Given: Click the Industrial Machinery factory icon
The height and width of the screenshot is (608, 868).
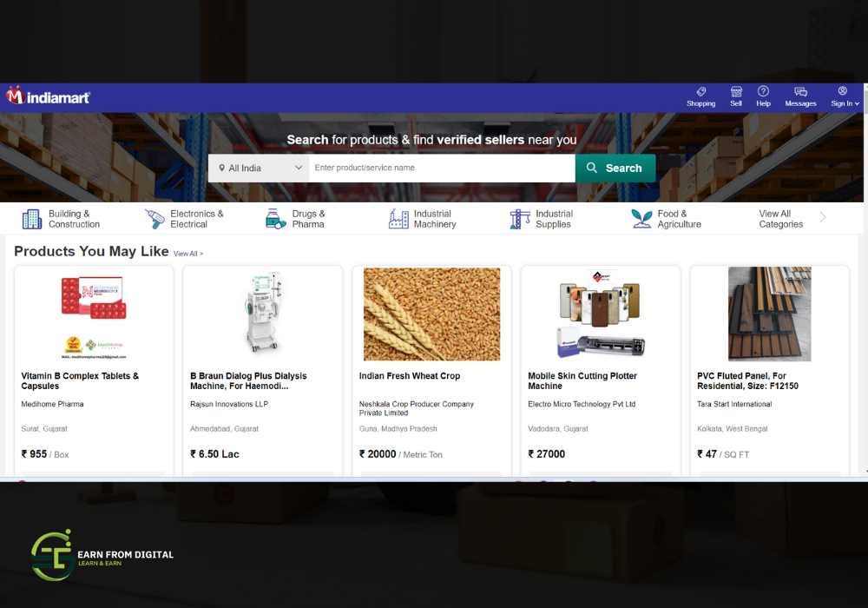Looking at the screenshot, I should [398, 219].
